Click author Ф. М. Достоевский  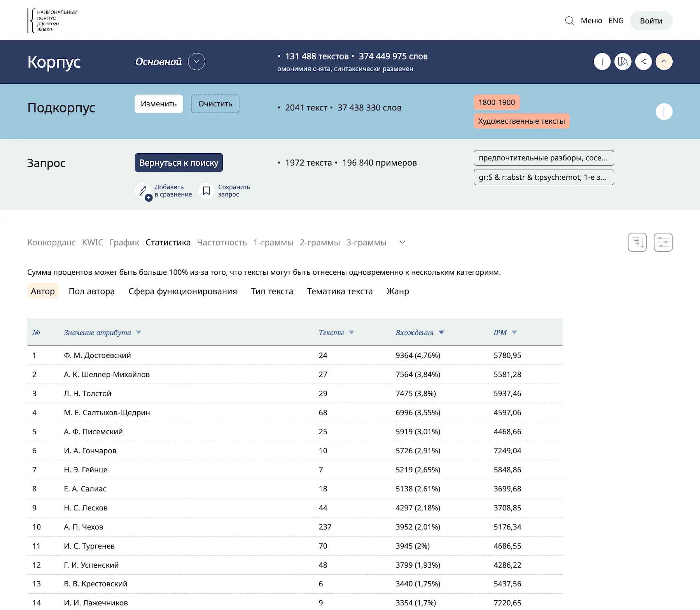coord(97,355)
